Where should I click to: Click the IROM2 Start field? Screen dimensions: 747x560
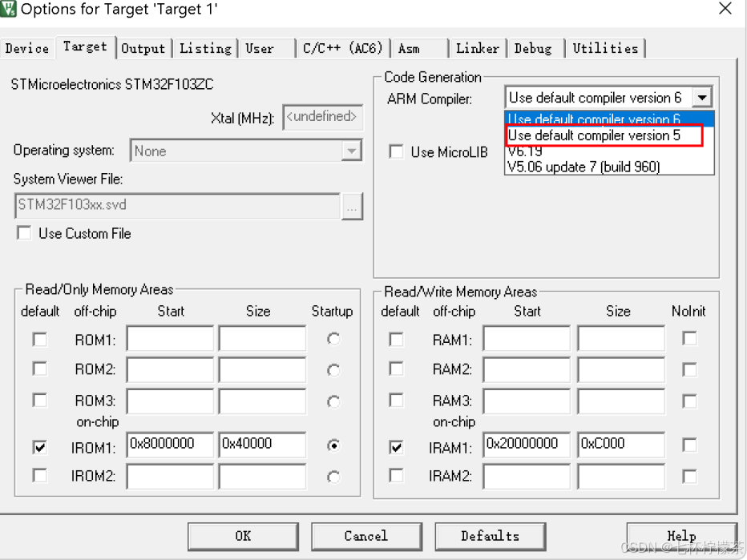tap(170, 477)
